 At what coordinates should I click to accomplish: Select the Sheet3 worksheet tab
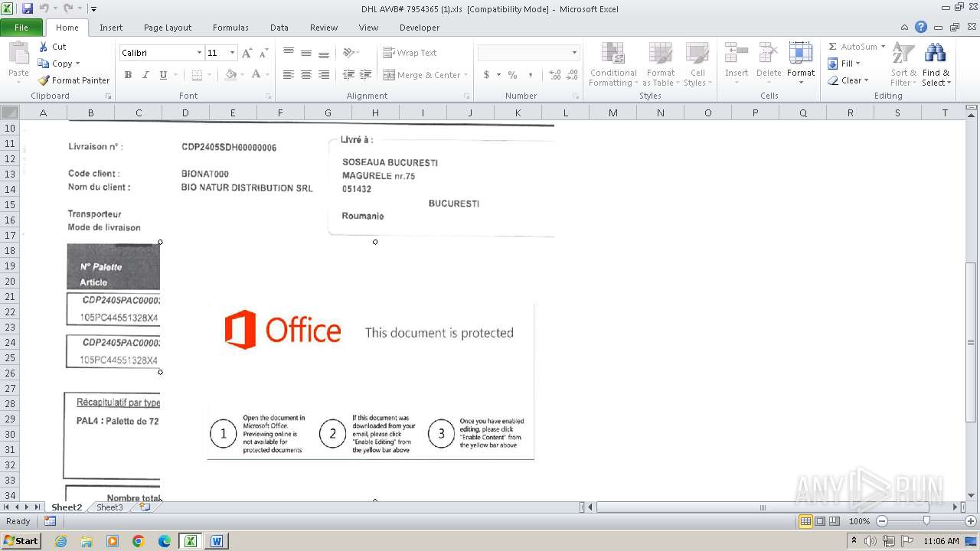(109, 507)
